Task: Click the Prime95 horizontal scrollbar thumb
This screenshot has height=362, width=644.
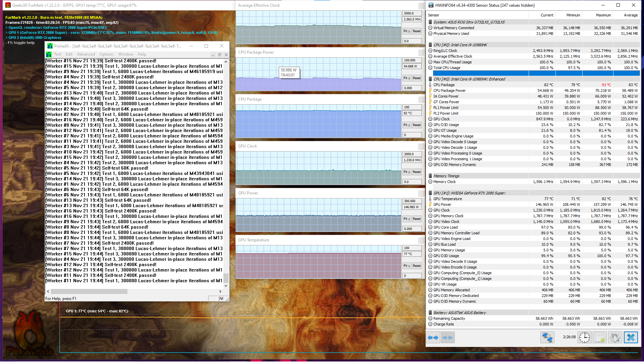Action: click(x=89, y=291)
